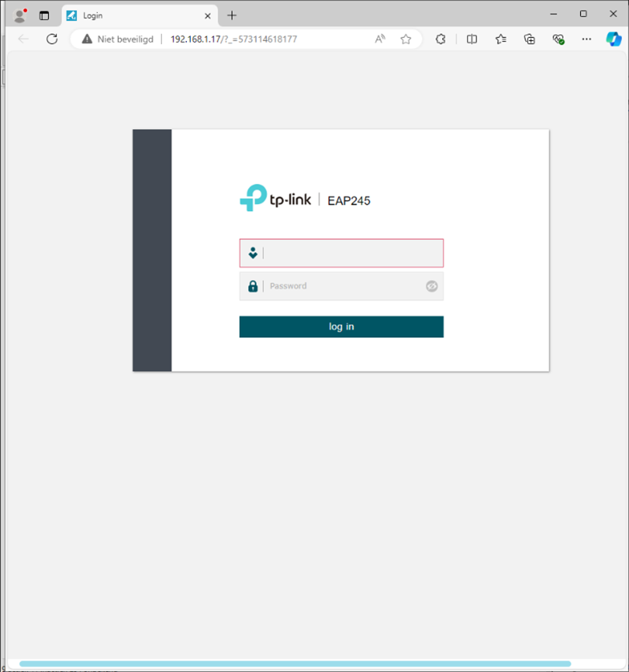Image resolution: width=629 pixels, height=672 pixels.
Task: Click the username input field
Action: (x=341, y=253)
